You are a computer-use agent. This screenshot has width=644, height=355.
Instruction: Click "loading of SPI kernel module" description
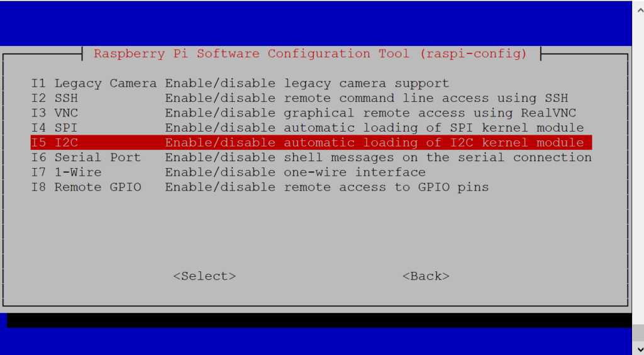[474, 128]
